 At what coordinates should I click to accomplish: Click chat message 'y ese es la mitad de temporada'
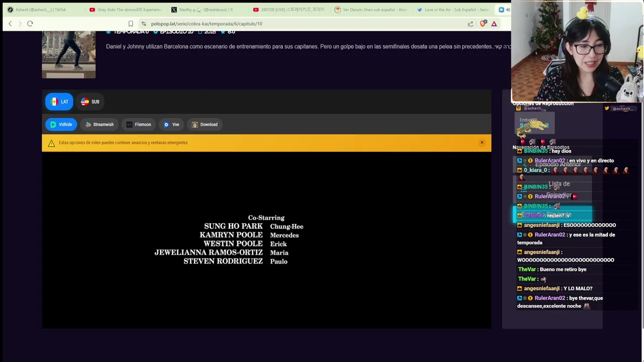566,238
